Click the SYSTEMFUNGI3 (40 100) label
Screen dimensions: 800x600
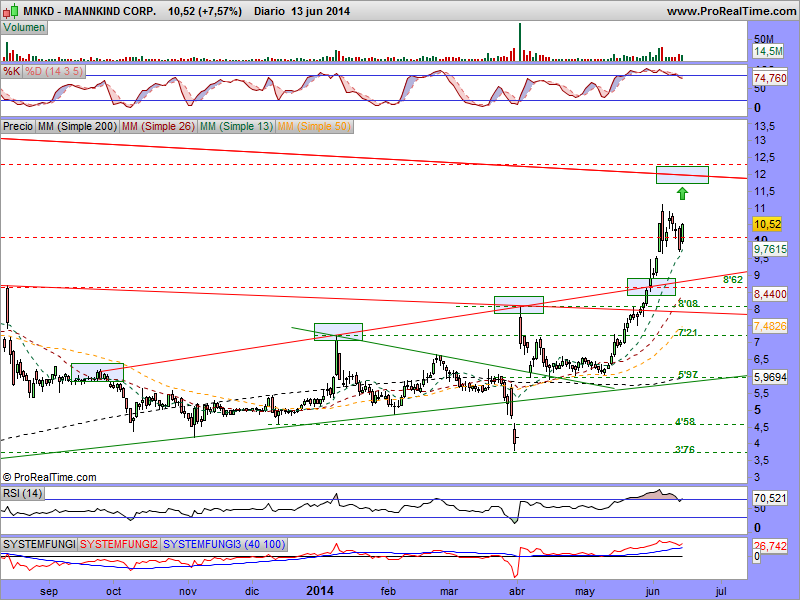[224, 544]
